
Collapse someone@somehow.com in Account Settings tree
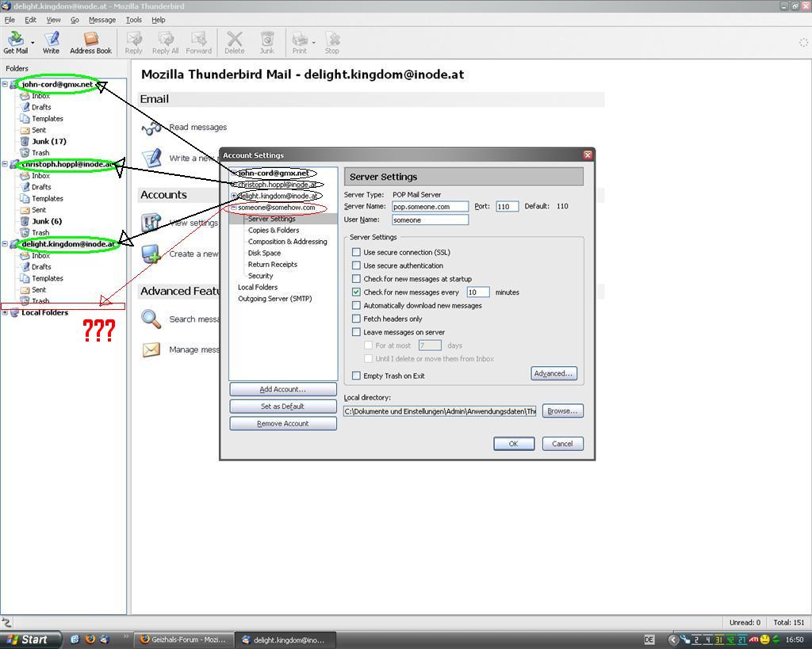pos(234,207)
